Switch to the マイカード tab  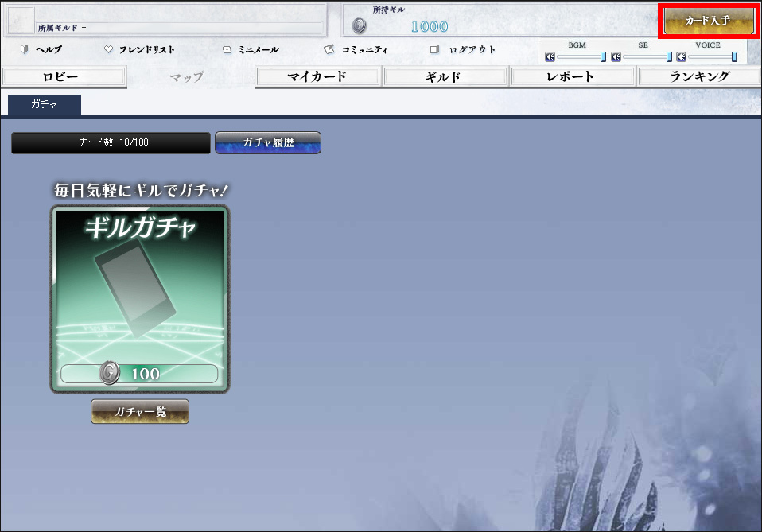tap(317, 77)
